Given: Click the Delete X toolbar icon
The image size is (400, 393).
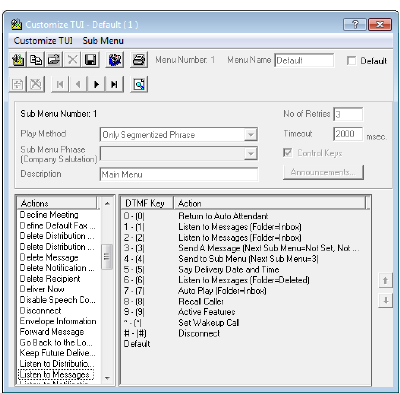Looking at the screenshot, I should (72, 60).
